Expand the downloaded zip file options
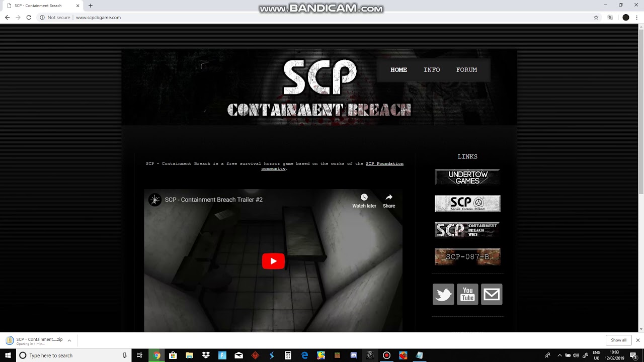 click(x=69, y=340)
